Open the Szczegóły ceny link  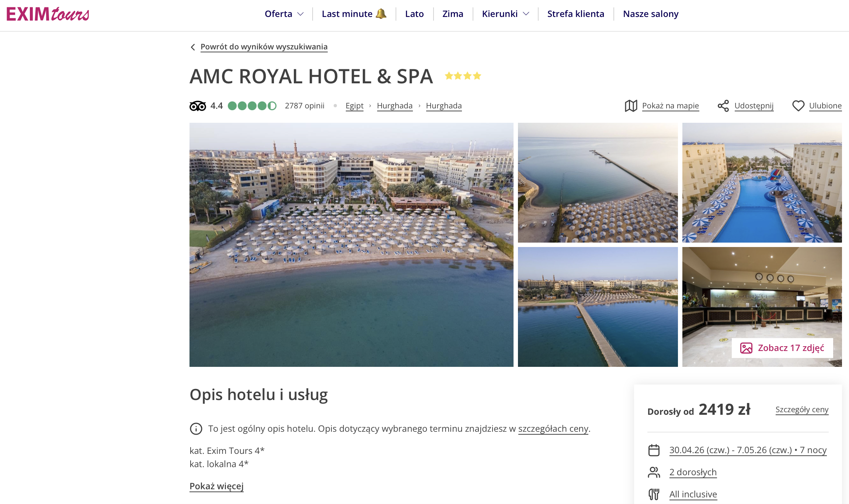802,410
